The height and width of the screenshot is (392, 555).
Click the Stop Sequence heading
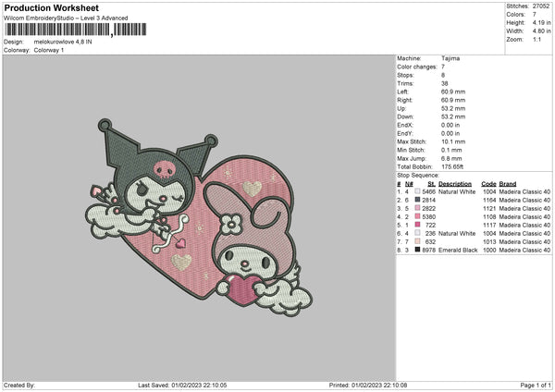[x=418, y=176]
